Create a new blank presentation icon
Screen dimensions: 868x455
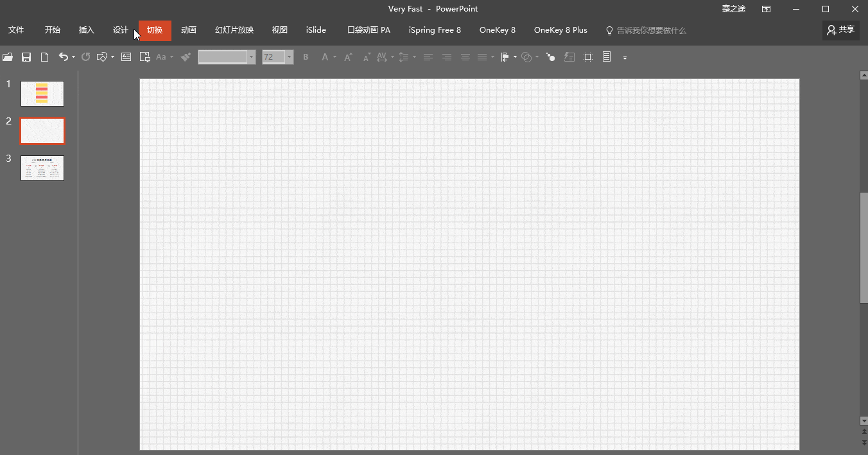(44, 57)
